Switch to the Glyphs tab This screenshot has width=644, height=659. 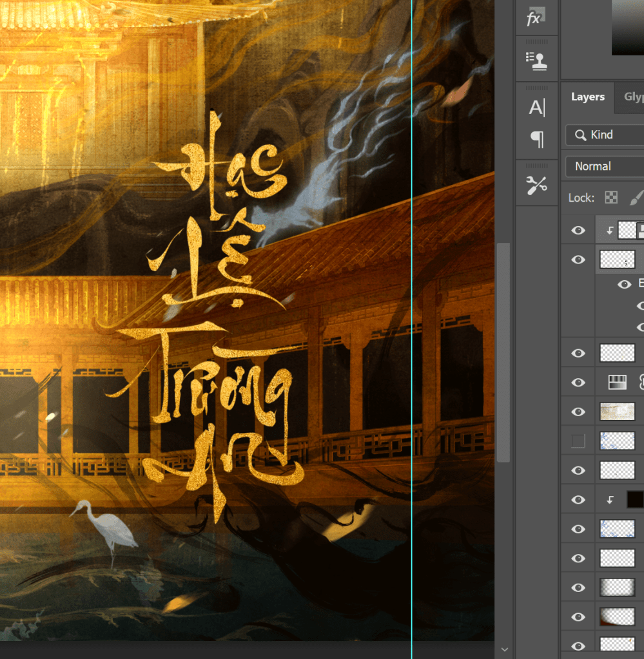pyautogui.click(x=633, y=97)
